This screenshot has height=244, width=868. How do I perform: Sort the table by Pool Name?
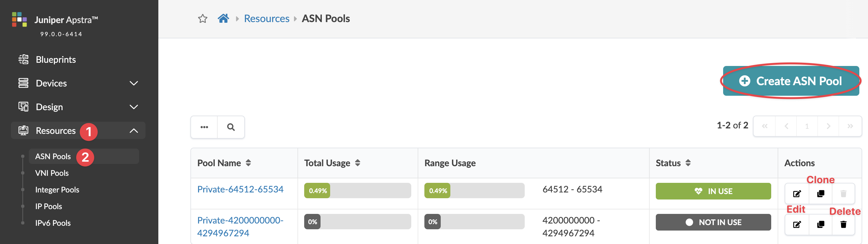(248, 163)
